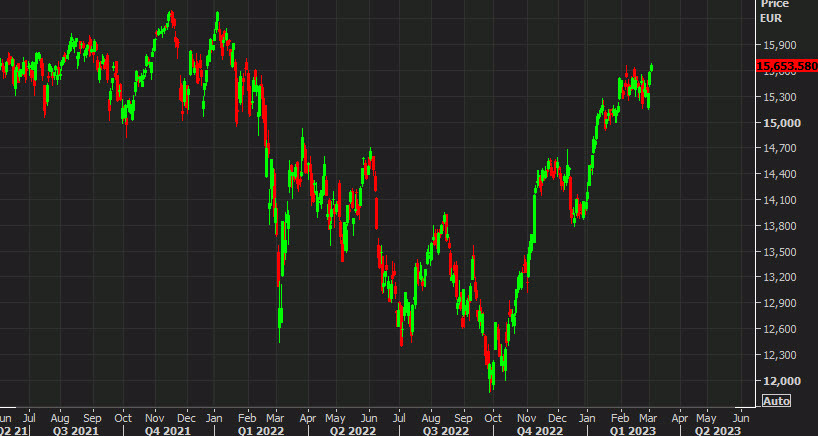
Task: Click the 12,600 price axis label
Action: tap(779, 329)
